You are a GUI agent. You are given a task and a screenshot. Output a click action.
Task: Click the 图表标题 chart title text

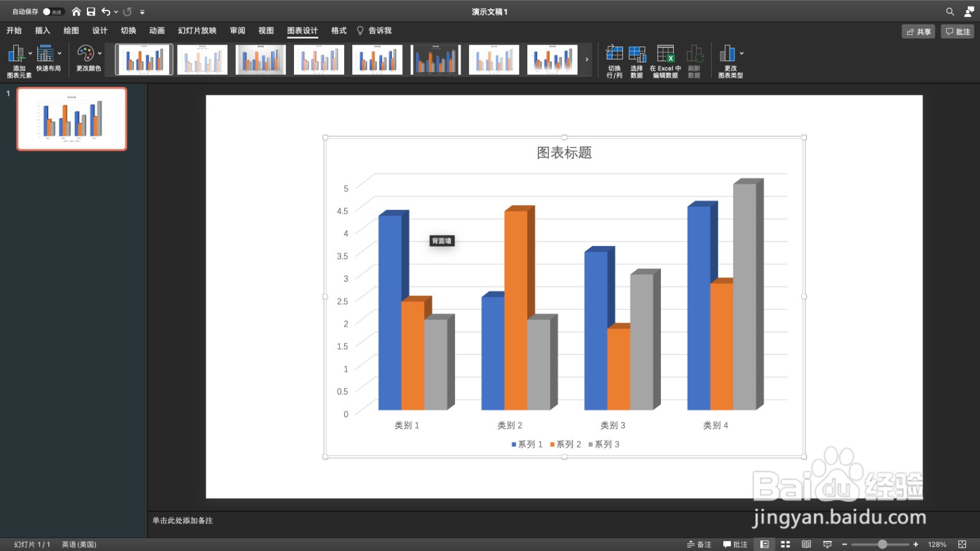click(564, 152)
